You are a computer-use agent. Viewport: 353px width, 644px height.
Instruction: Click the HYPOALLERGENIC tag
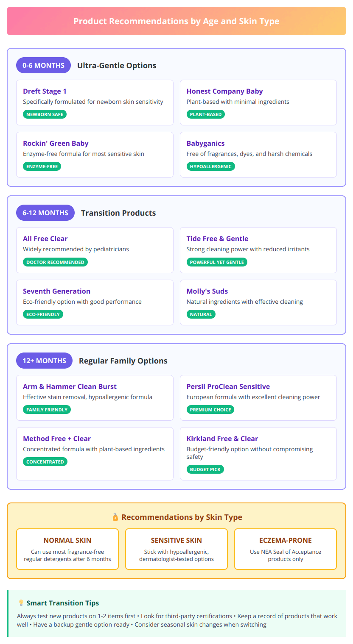(x=211, y=167)
